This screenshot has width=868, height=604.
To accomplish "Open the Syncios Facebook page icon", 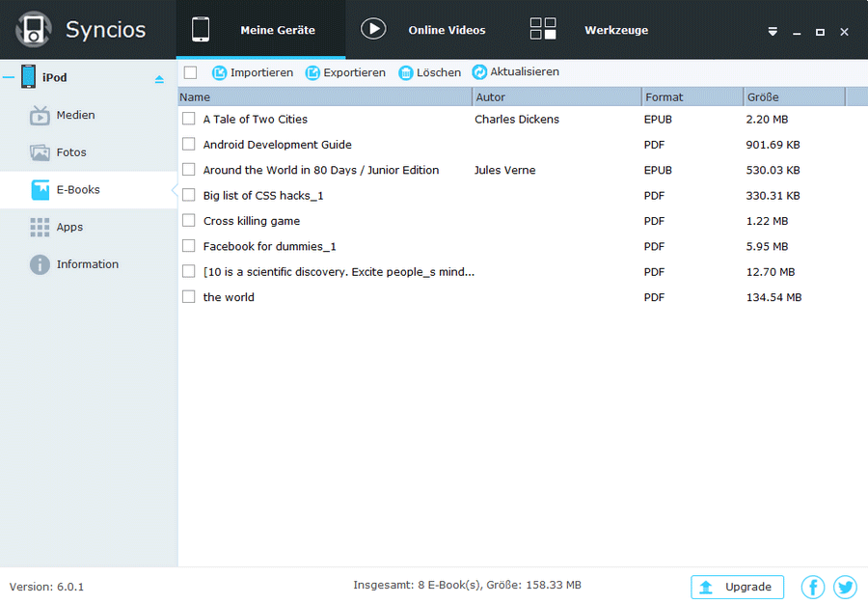I will click(x=813, y=587).
